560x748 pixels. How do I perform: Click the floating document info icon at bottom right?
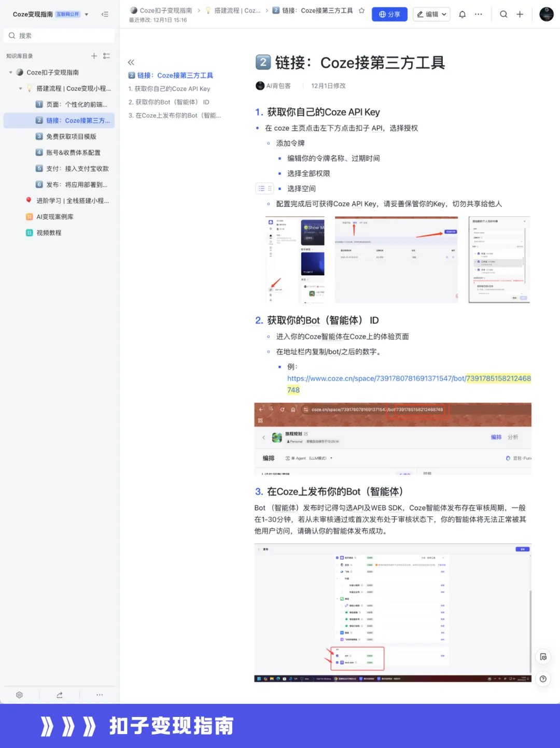tap(543, 657)
